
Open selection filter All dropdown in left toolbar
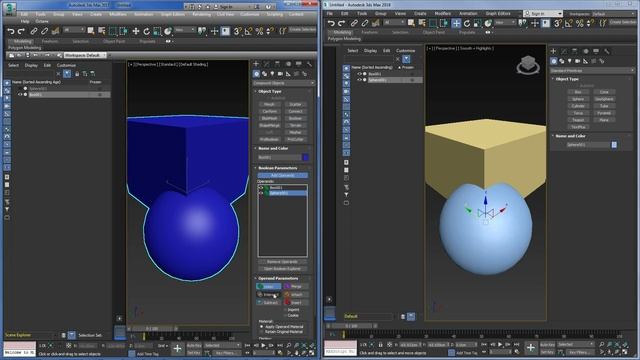coord(74,30)
